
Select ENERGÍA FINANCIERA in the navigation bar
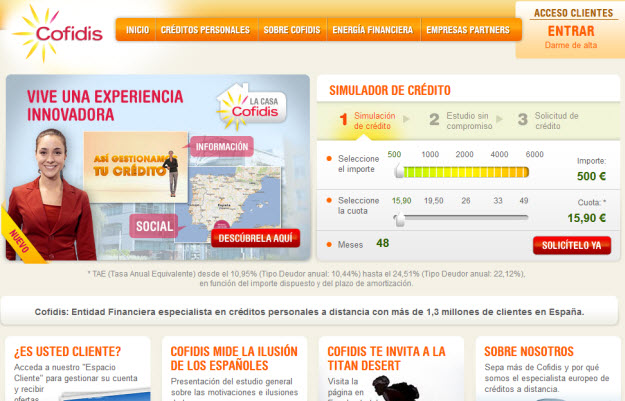point(373,30)
